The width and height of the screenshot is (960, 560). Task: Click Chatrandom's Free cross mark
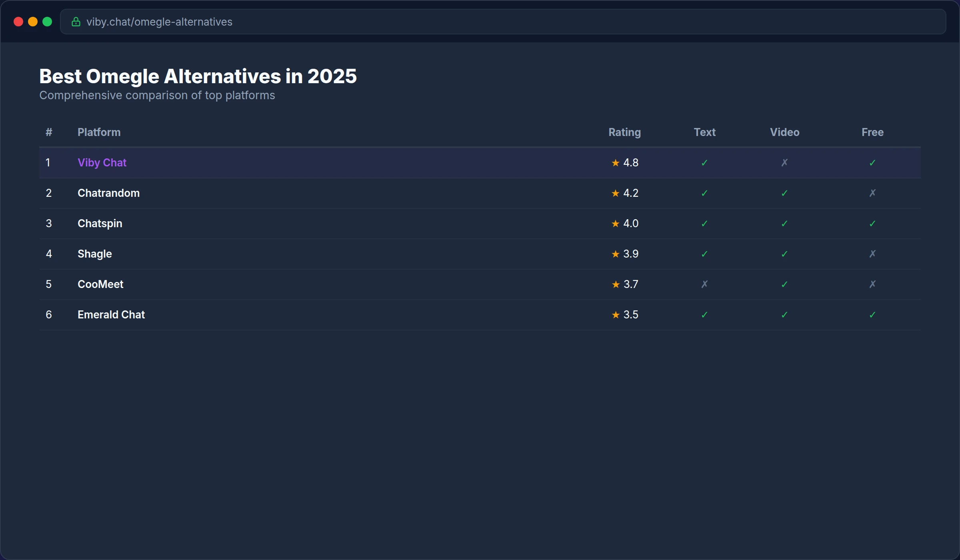pyautogui.click(x=872, y=193)
